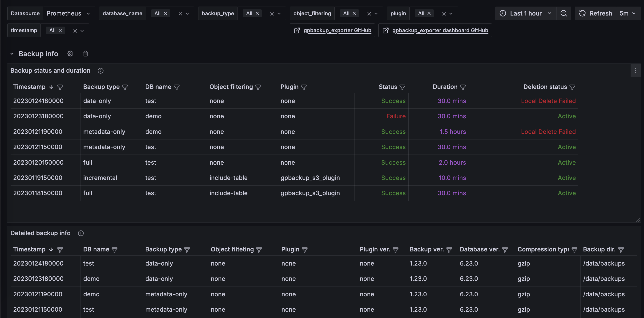Expand the 5m refresh interval dropdown
The height and width of the screenshot is (318, 644).
coord(627,13)
